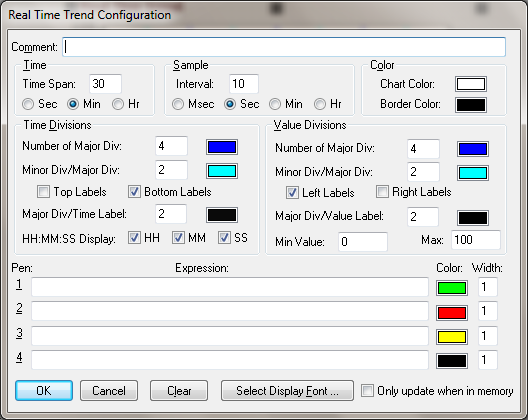Open Select Display Font dialog
Image resolution: width=528 pixels, height=420 pixels.
287,391
